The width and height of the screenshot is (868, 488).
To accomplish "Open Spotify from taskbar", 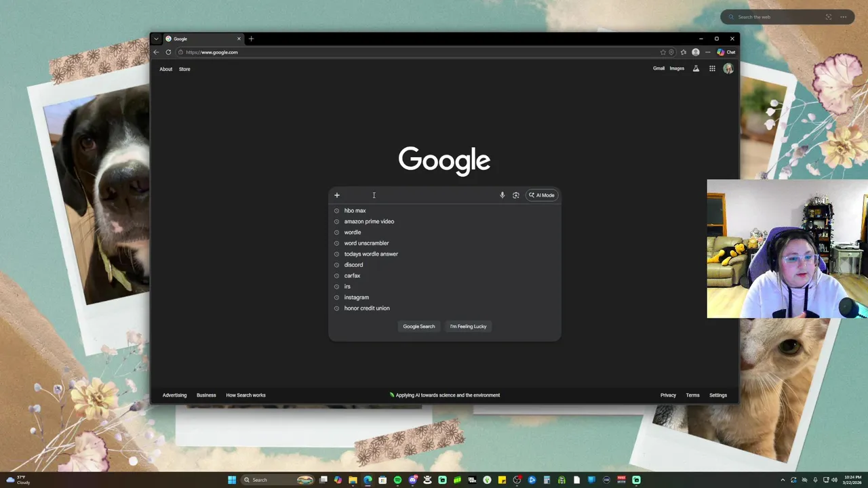I will [397, 480].
